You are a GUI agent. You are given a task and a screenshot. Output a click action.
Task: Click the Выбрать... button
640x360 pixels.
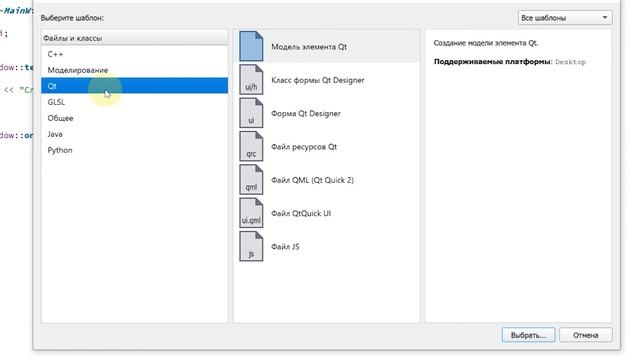coord(528,335)
